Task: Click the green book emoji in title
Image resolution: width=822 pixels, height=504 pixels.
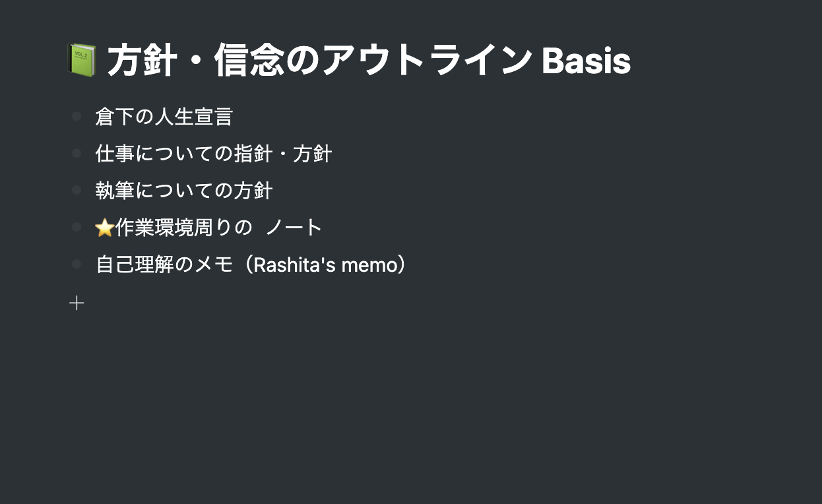Action: (82, 61)
